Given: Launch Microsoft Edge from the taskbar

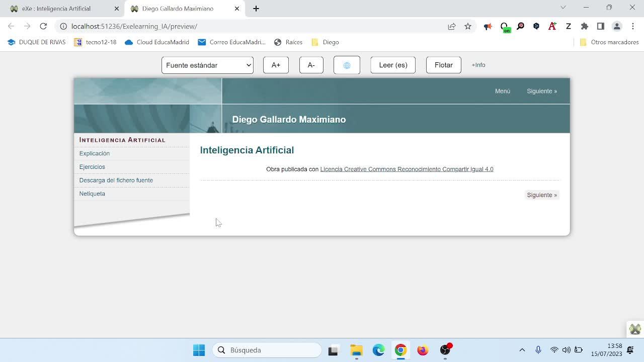Looking at the screenshot, I should [378, 350].
